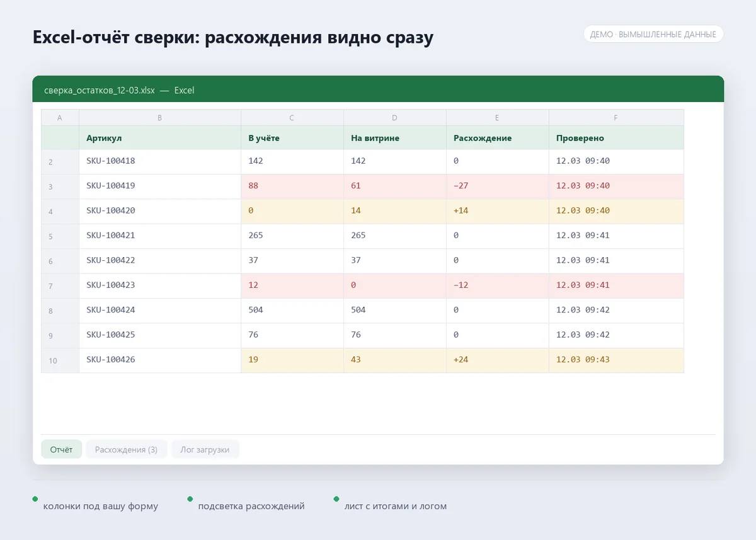Click the подсветка расхождений caption

click(251, 506)
